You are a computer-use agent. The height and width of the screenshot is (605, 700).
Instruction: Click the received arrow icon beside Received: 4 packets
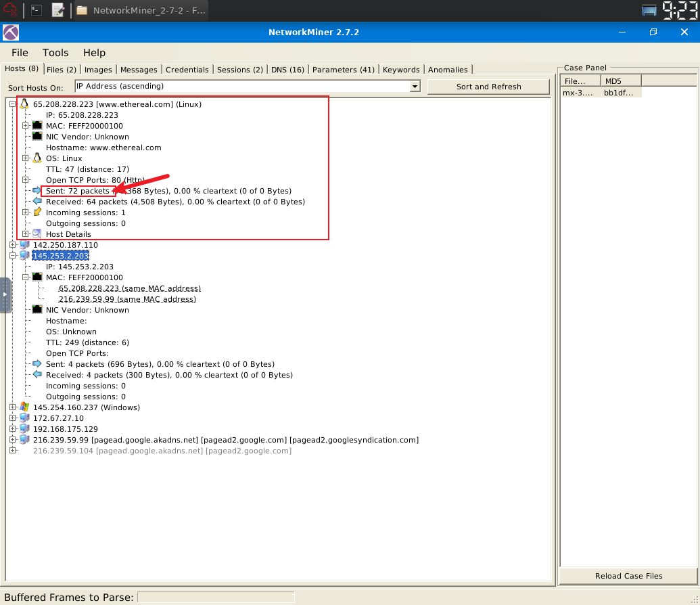(37, 374)
